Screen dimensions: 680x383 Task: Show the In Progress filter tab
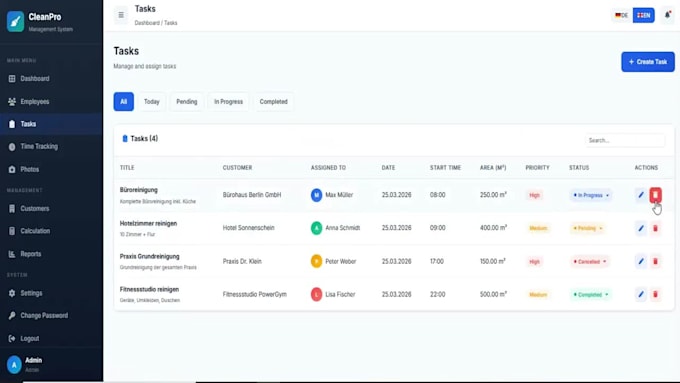pos(228,101)
